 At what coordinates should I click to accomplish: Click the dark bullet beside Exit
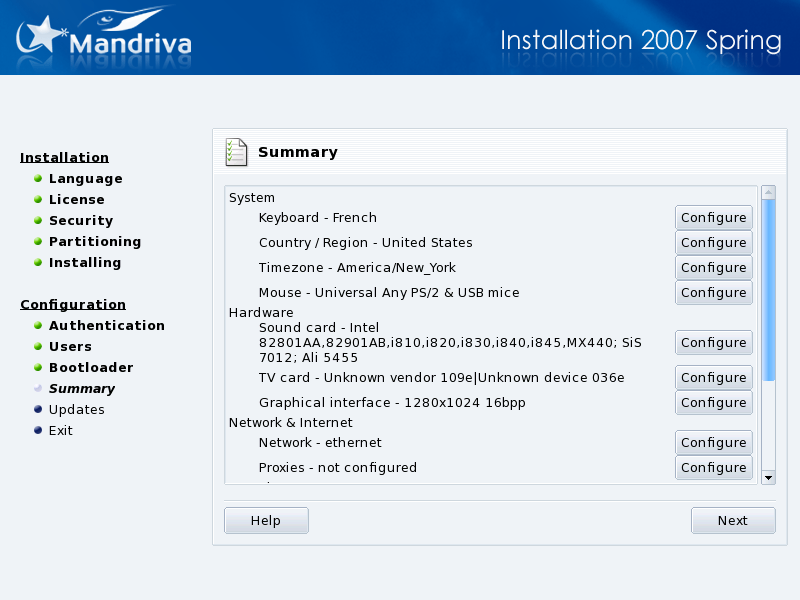click(x=38, y=431)
